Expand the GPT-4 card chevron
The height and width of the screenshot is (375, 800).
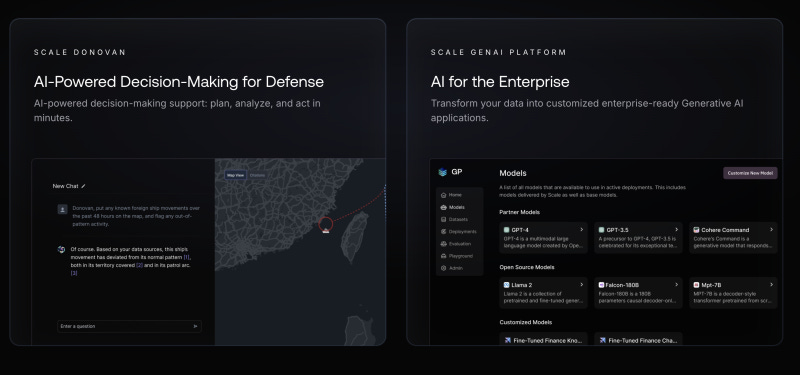tap(582, 230)
